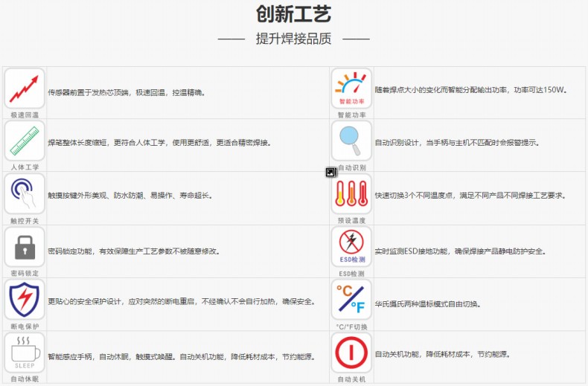Click the red lightning arrow 极速回温 icon
588x386 pixels.
[x=25, y=89]
